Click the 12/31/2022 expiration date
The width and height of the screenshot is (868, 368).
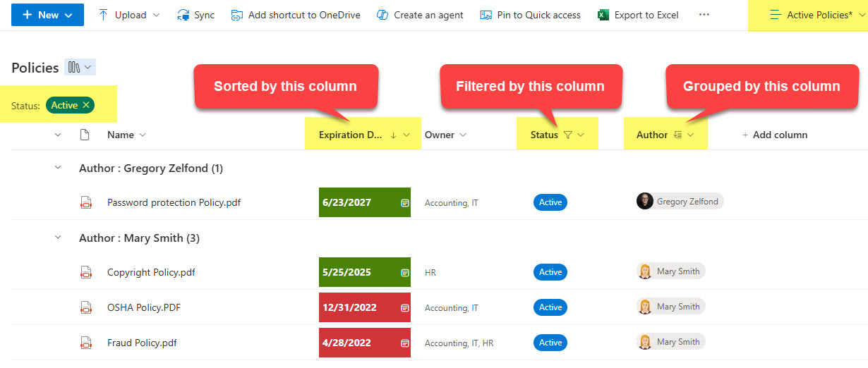(x=349, y=307)
